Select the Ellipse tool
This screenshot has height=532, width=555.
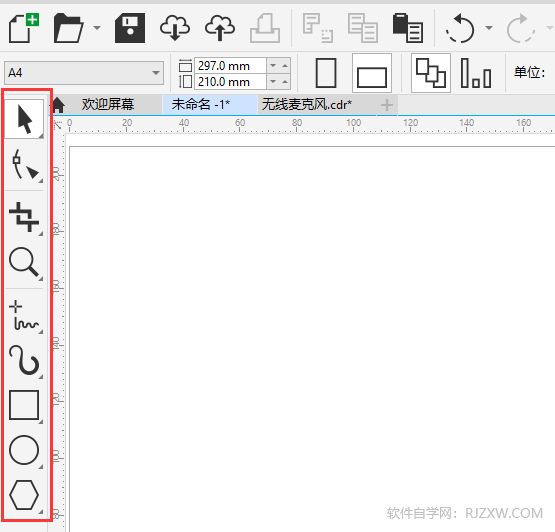pos(24,450)
